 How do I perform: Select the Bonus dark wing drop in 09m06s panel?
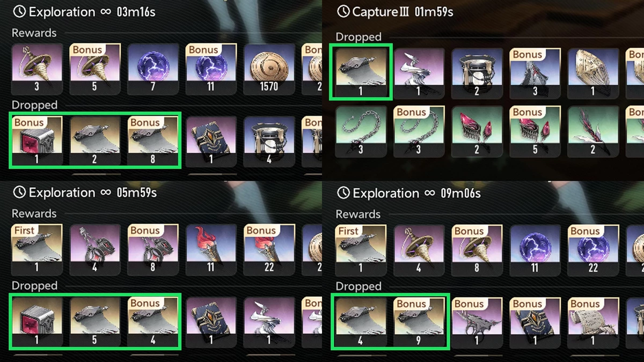[477, 322]
